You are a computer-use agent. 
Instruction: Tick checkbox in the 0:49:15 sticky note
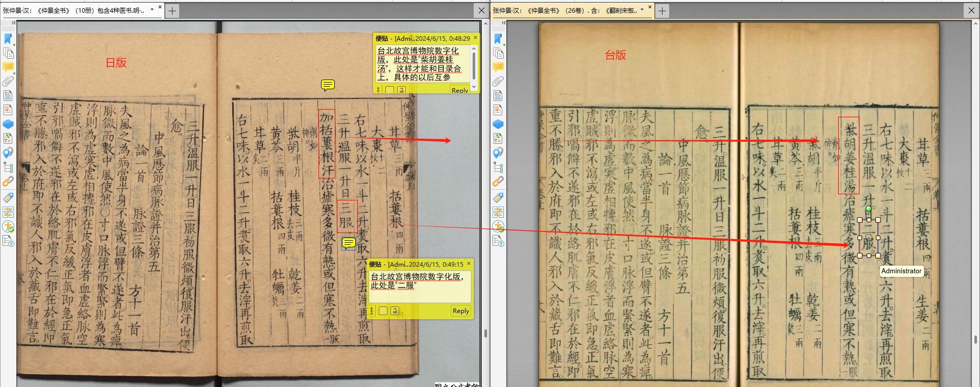pos(383,311)
